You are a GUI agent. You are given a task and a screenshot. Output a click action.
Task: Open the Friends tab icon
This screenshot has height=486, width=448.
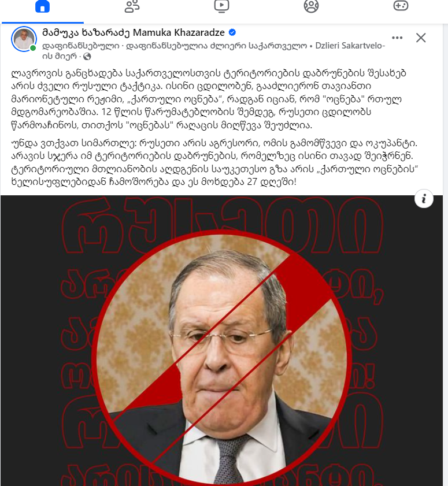point(132,6)
